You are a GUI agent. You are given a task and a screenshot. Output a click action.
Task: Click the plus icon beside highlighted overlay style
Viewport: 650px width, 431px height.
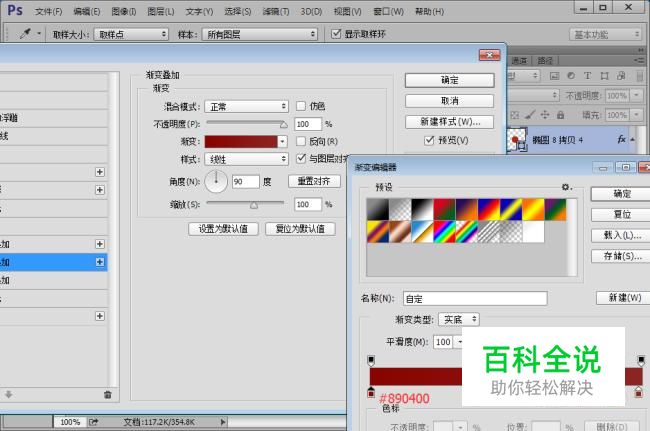tap(99, 262)
